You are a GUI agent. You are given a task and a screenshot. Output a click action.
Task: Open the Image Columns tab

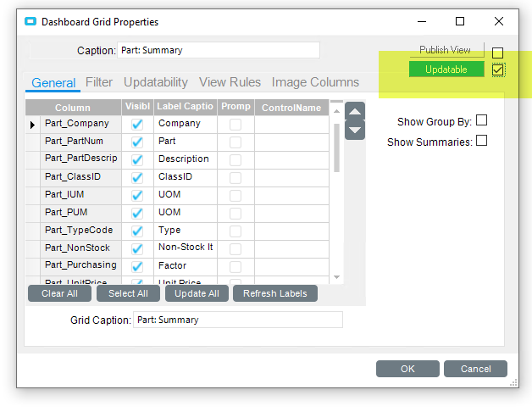click(315, 82)
